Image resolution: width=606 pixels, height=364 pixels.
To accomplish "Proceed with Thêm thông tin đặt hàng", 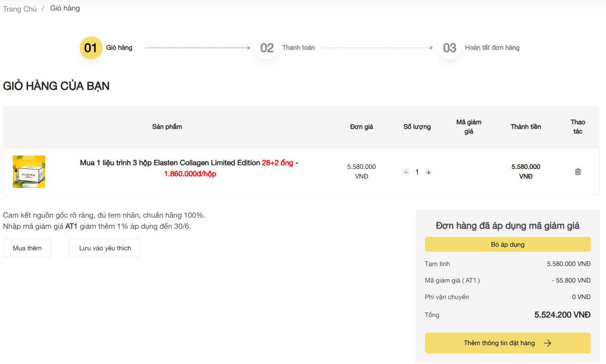I will point(507,343).
